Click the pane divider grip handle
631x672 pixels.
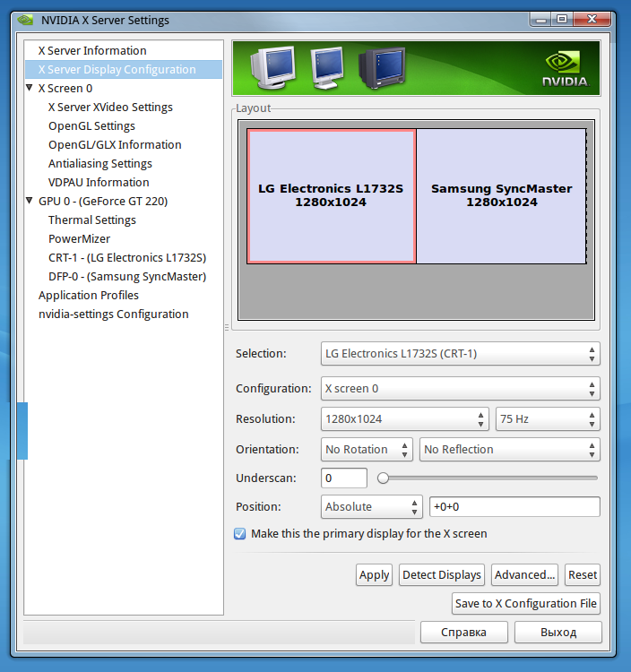pos(227,327)
